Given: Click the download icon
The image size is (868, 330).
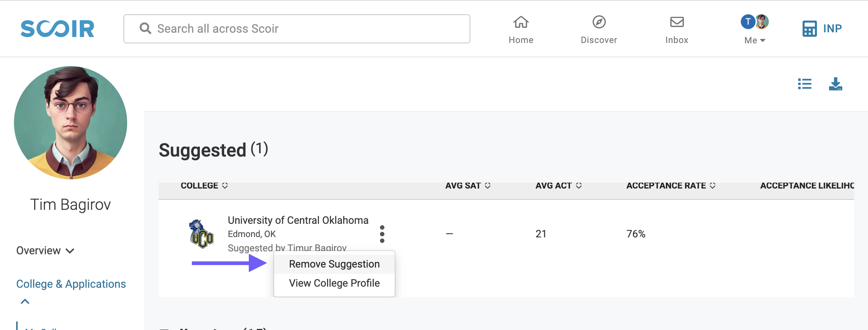Looking at the screenshot, I should (836, 84).
